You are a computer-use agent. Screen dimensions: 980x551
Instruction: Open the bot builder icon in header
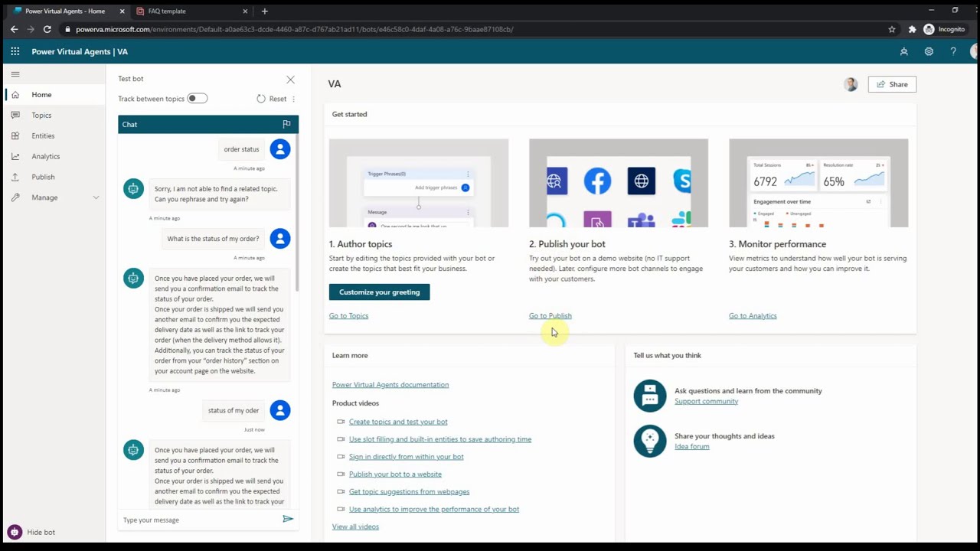[904, 51]
